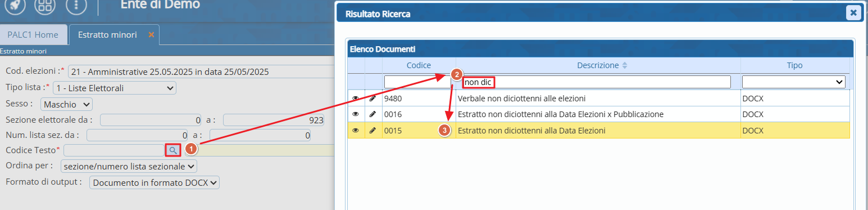This screenshot has width=868, height=210.
Task: Open the Tipo lista dropdown
Action: [x=114, y=88]
